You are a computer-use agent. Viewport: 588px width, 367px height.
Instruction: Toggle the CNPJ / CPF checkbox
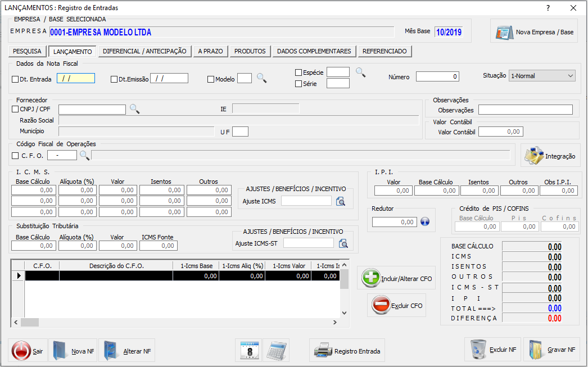[x=15, y=109]
